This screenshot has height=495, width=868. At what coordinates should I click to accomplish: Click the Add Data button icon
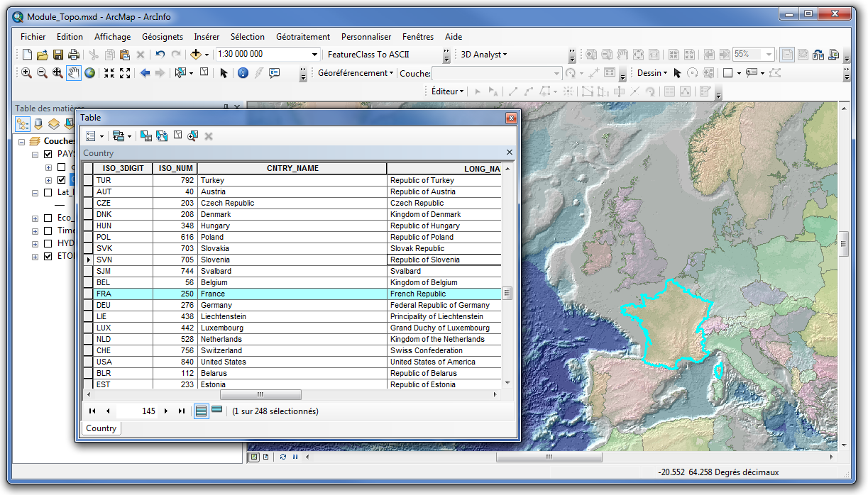(197, 55)
